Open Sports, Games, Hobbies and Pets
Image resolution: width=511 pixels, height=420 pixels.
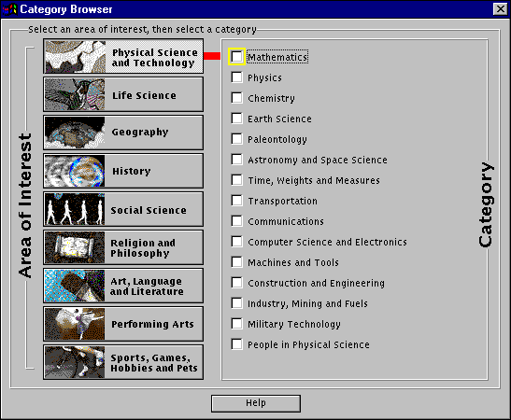click(x=123, y=362)
